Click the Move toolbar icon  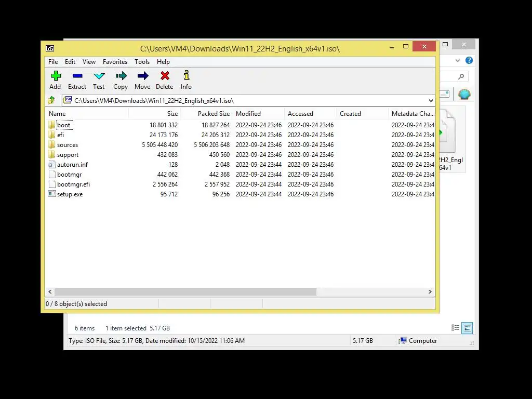tap(142, 76)
